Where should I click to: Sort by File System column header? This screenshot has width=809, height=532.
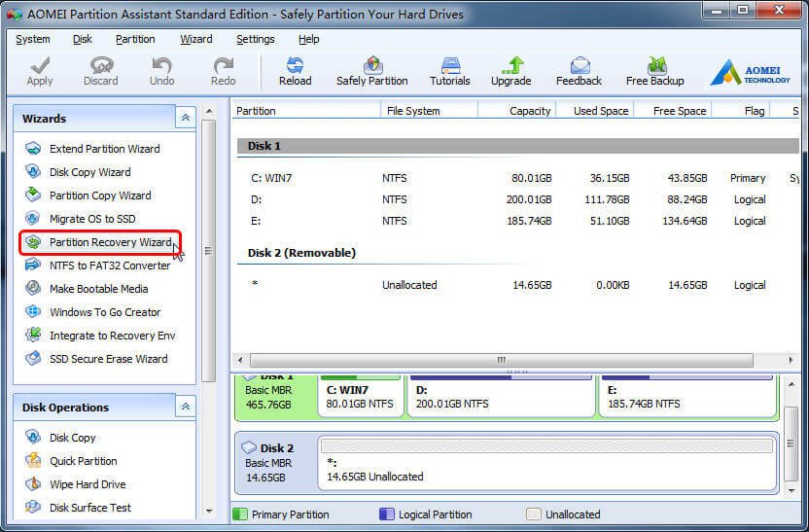(x=429, y=111)
